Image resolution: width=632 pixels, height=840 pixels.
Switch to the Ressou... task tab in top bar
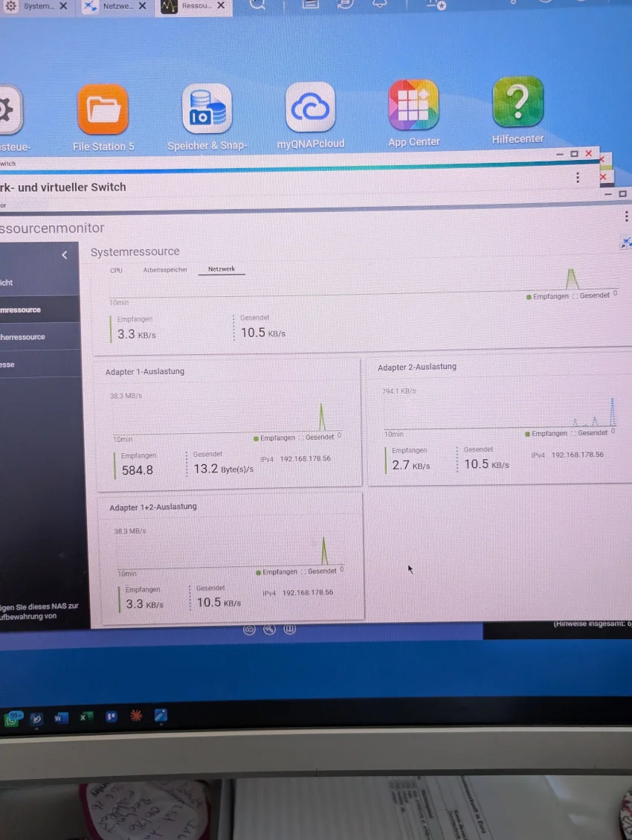[193, 6]
